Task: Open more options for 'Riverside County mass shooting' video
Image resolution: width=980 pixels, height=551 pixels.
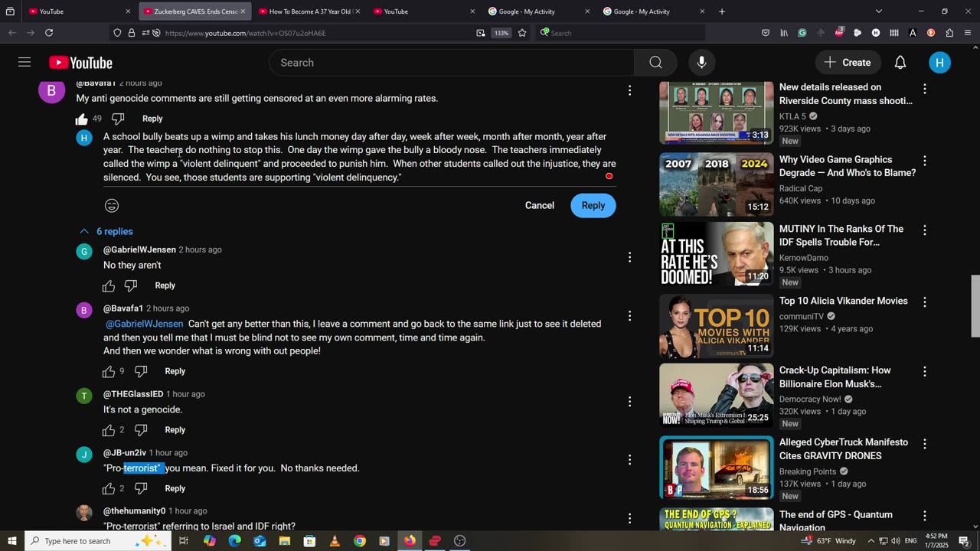Action: 925,89
